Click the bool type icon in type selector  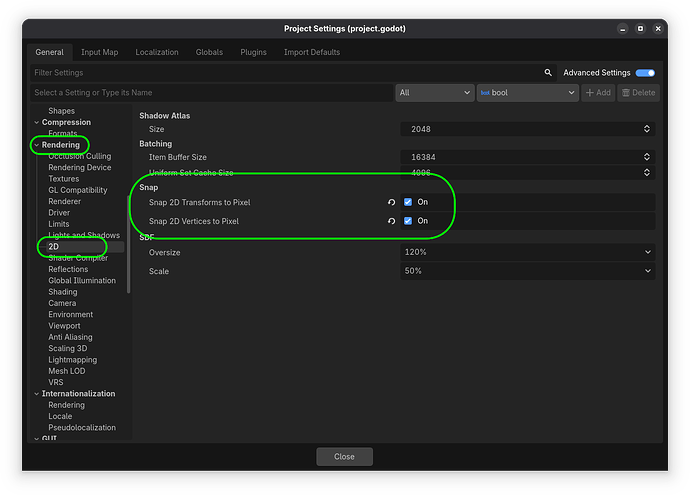(486, 93)
